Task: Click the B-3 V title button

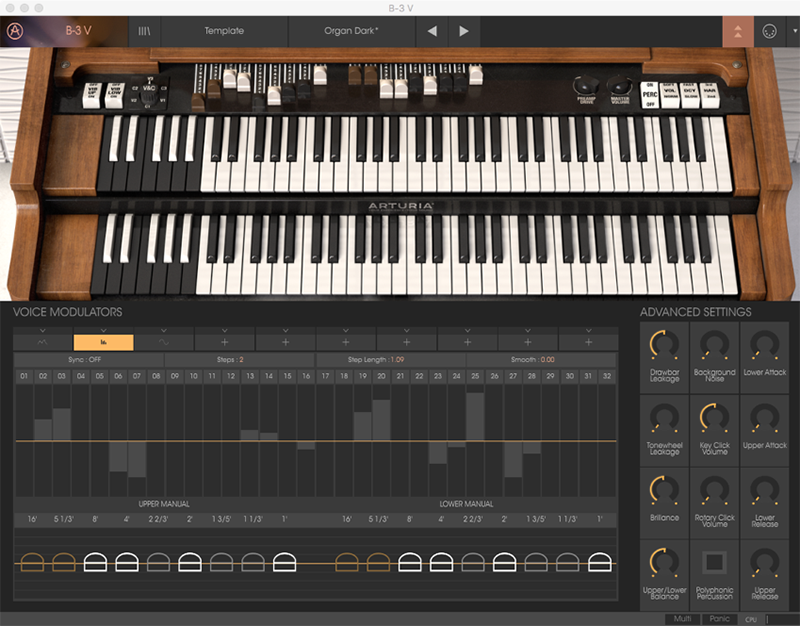Action: tap(78, 31)
